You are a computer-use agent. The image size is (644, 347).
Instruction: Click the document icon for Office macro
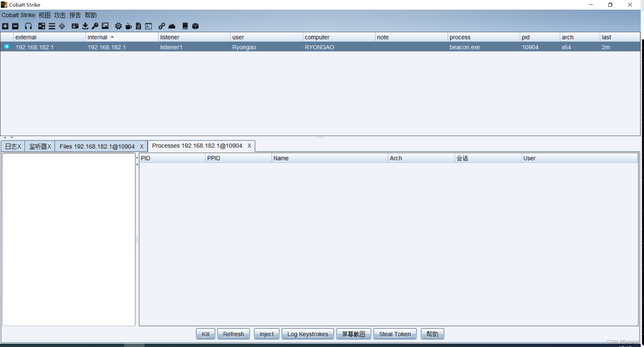138,26
